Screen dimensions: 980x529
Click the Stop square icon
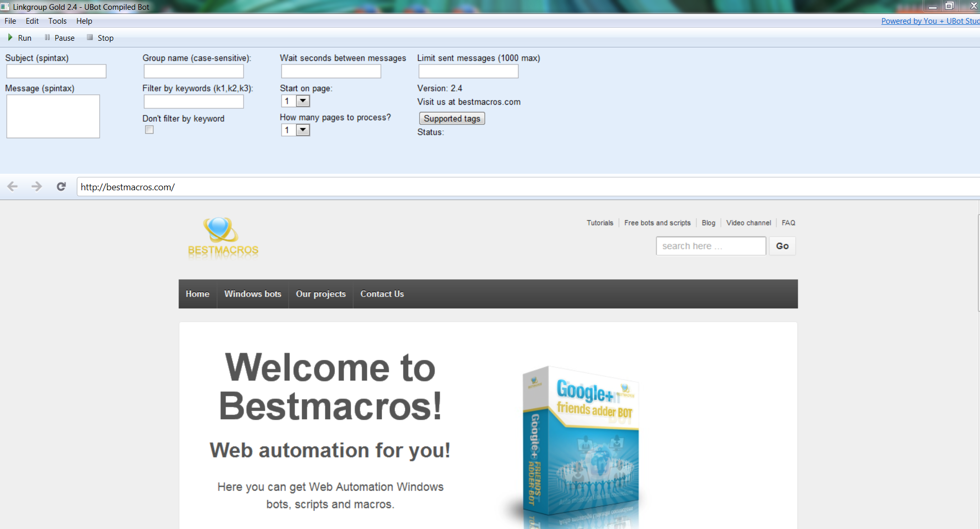tap(90, 38)
